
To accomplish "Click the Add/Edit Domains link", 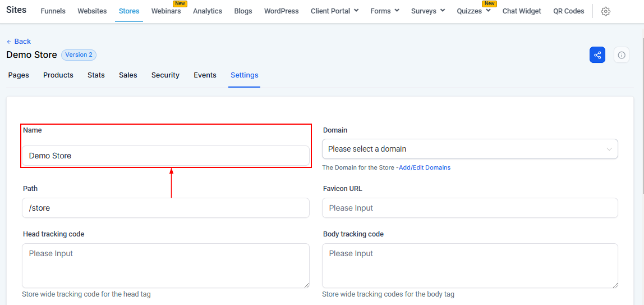I will click(424, 167).
